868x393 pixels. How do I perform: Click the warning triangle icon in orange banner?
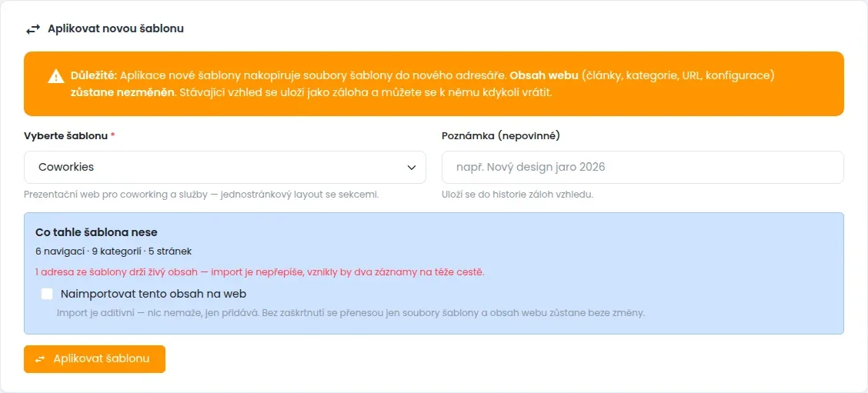56,76
